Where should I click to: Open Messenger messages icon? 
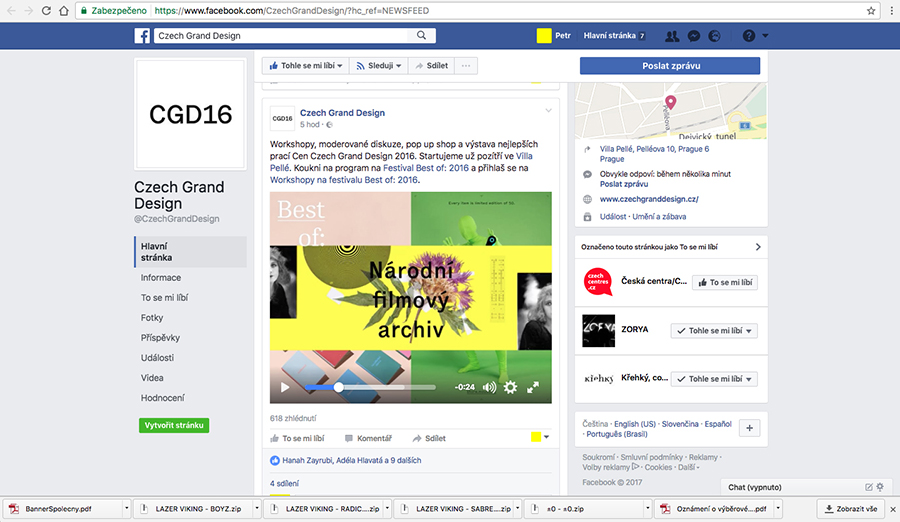coord(693,36)
